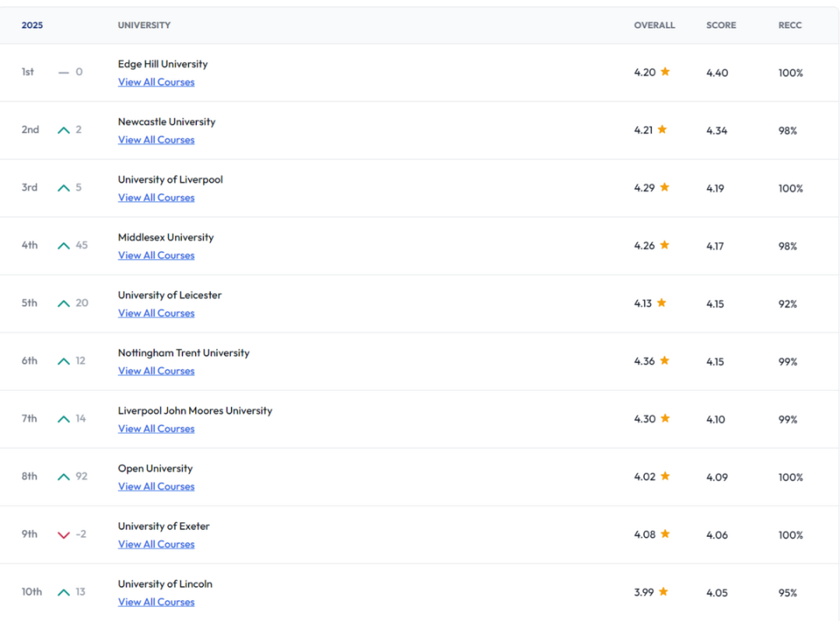The height and width of the screenshot is (621, 840).
Task: Click the 4.06 score value
Action: 717,535
